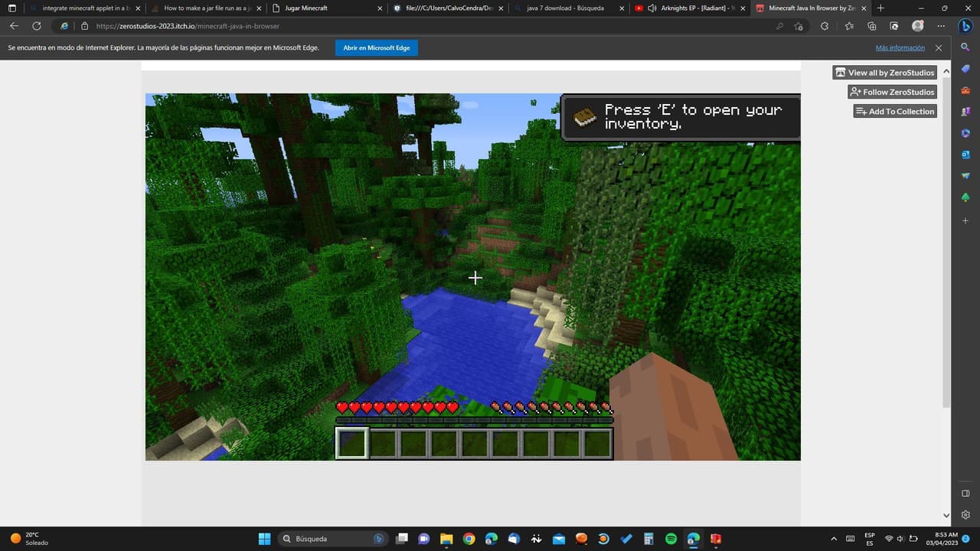980x551 pixels.
Task: Toggle the sidebar panel layout icon
Action: tap(965, 494)
